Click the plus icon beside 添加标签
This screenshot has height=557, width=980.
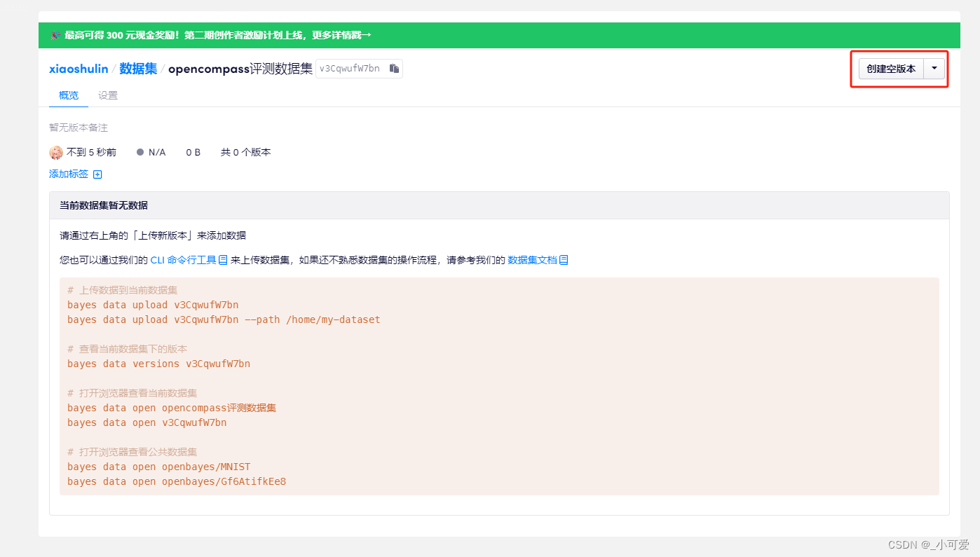coord(97,174)
